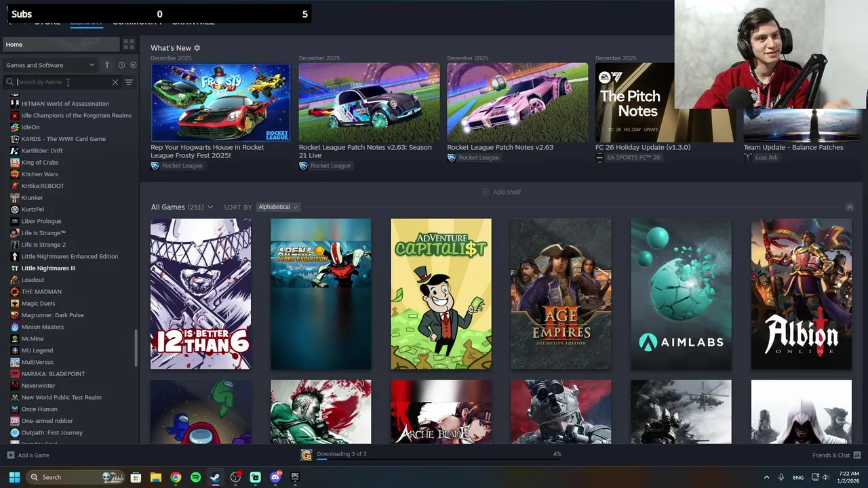The width and height of the screenshot is (868, 488).
Task: Open advanced filter options icon
Action: click(129, 82)
